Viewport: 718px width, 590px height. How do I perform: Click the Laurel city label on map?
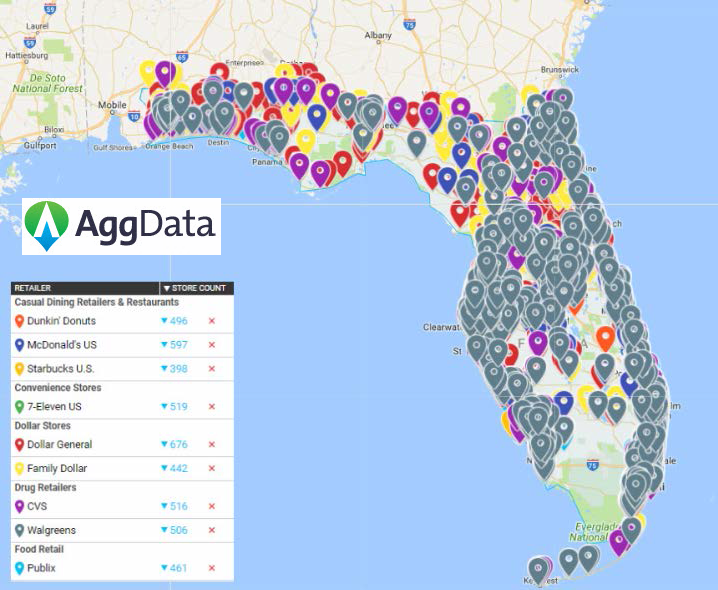pos(38,26)
